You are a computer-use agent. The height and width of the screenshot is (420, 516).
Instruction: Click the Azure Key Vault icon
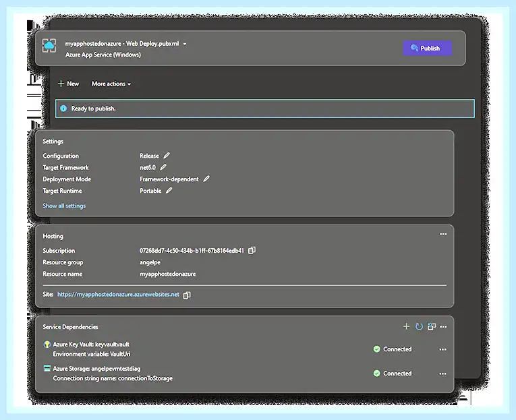point(47,344)
